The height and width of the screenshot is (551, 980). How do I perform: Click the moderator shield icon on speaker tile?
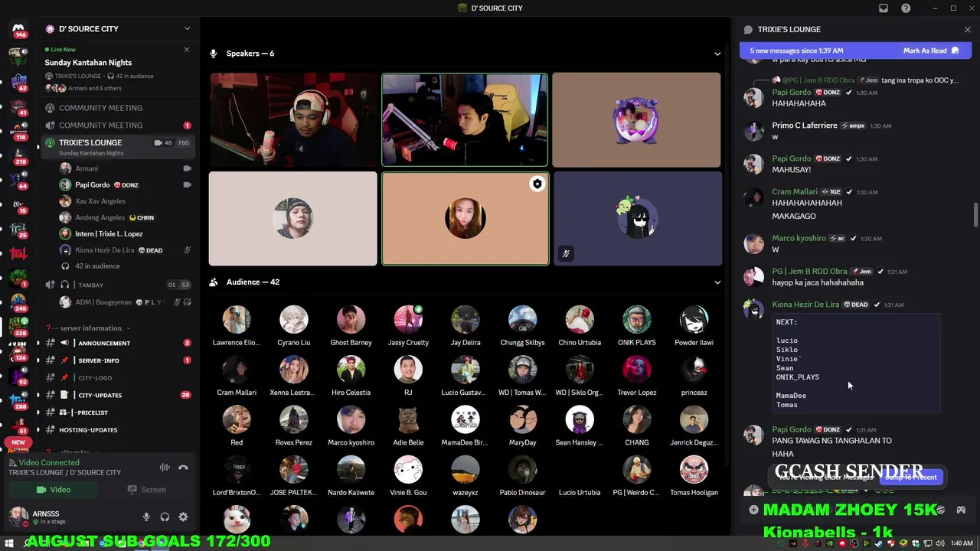(537, 184)
